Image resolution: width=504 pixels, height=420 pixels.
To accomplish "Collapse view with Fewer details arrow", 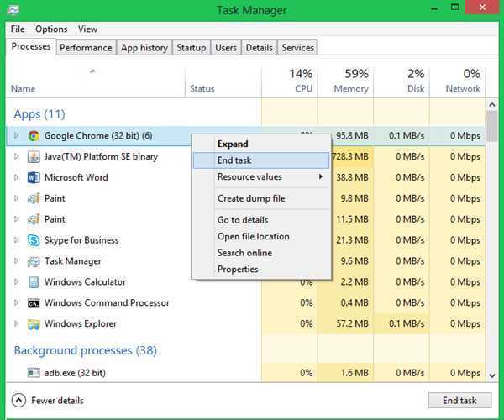I will coord(19,401).
